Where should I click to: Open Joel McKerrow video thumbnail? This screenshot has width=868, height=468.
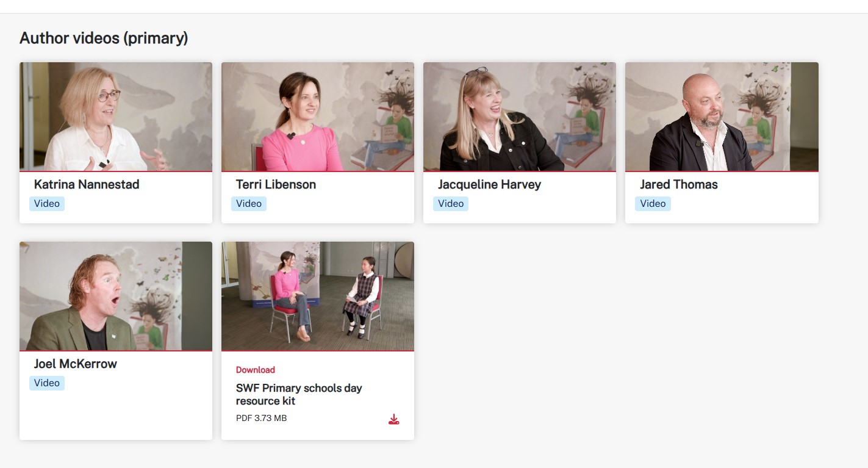(x=116, y=296)
